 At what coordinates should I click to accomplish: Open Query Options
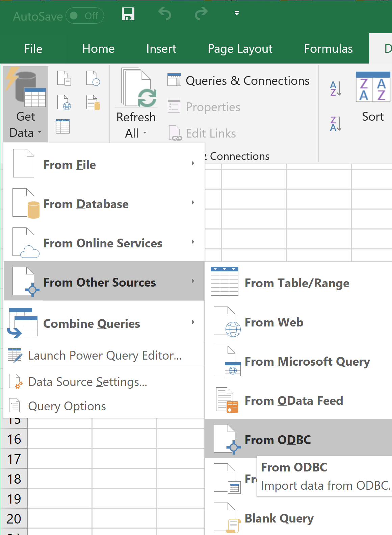(x=104, y=406)
